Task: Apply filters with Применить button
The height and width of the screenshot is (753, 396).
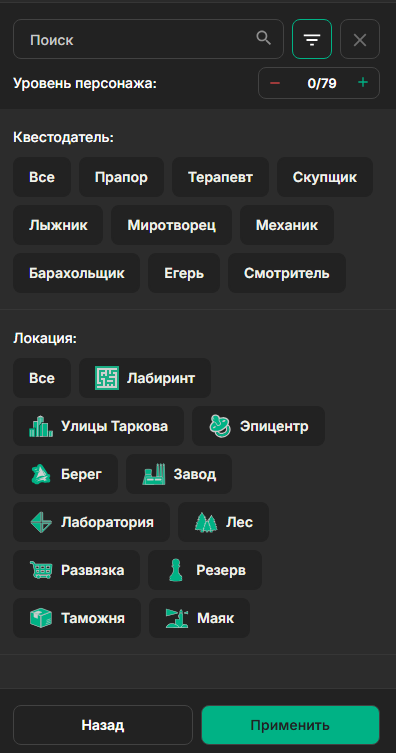Action: click(290, 725)
